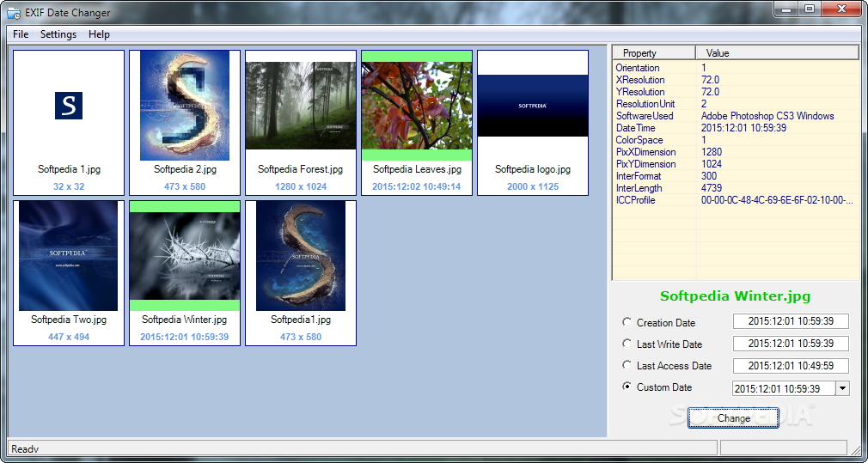Click the Last Access Date value field

pos(791,366)
